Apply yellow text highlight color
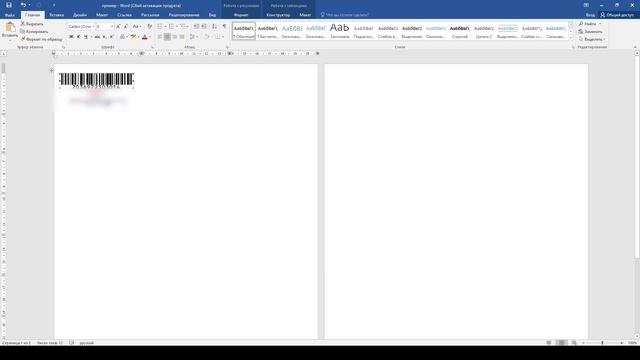640x360 pixels. pyautogui.click(x=133, y=37)
